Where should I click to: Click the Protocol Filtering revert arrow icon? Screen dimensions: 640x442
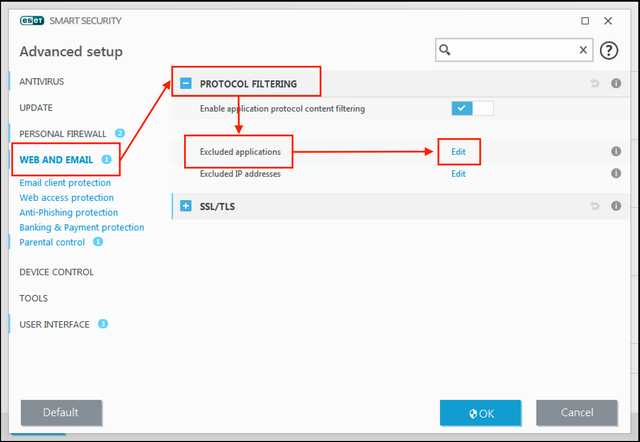tap(596, 84)
